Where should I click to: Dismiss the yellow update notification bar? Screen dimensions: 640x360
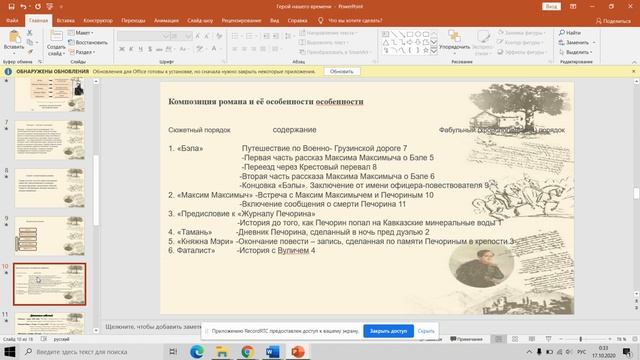point(633,71)
